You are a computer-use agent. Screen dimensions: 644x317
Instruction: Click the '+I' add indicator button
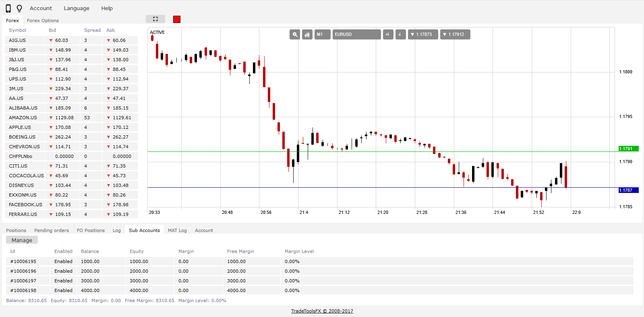pos(388,35)
